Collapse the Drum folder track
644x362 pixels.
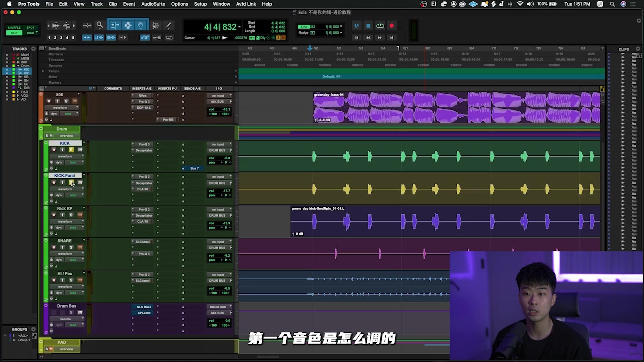(x=41, y=128)
